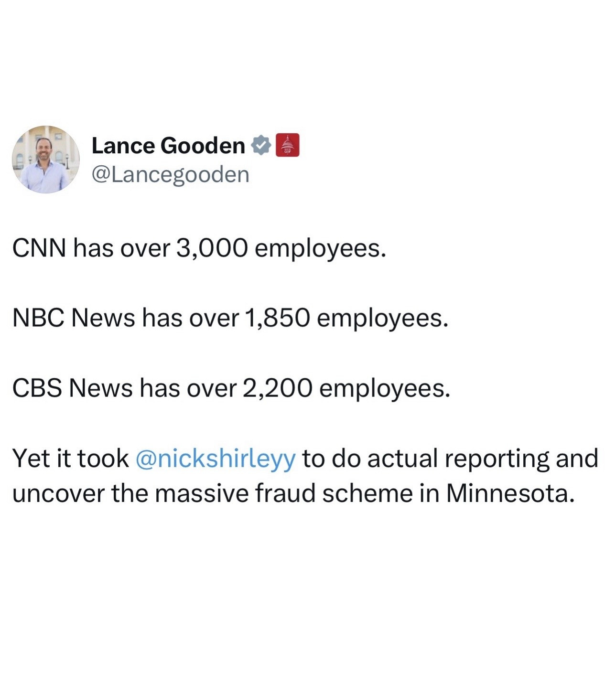Click the word "CNN" in the tweet
This screenshot has width=616, height=694.
pos(39,248)
